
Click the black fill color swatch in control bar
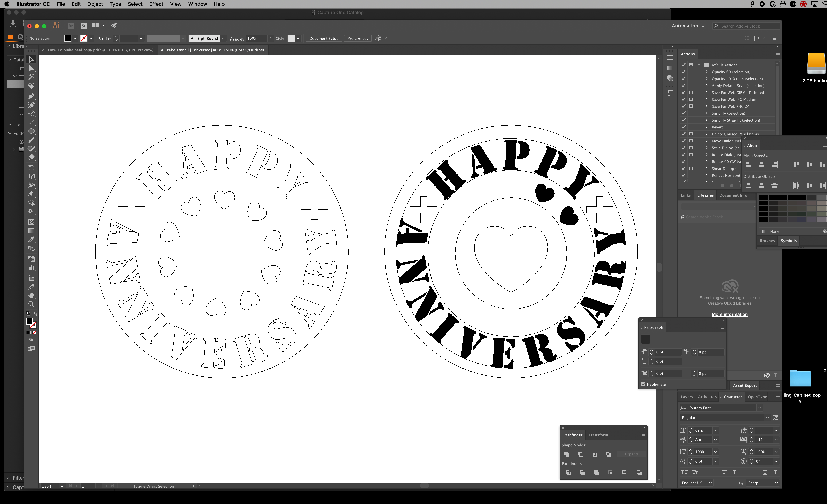click(x=68, y=39)
